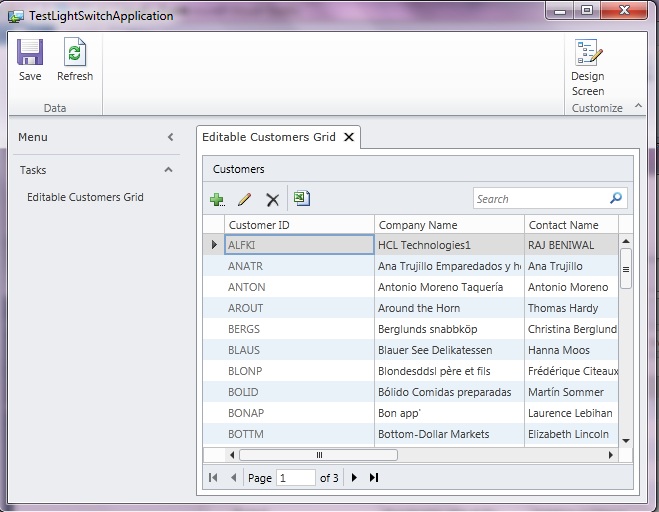Click the Save icon in the ribbon
659x512 pixels.
pos(30,52)
